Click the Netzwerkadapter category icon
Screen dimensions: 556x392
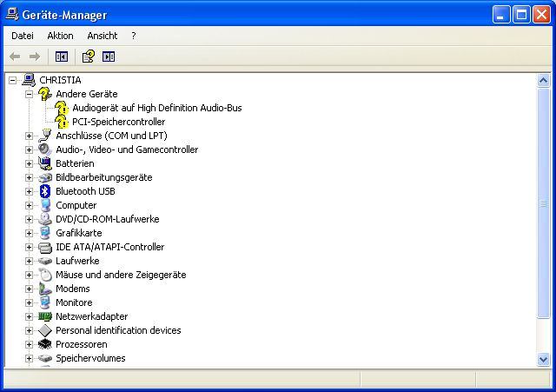(45, 316)
